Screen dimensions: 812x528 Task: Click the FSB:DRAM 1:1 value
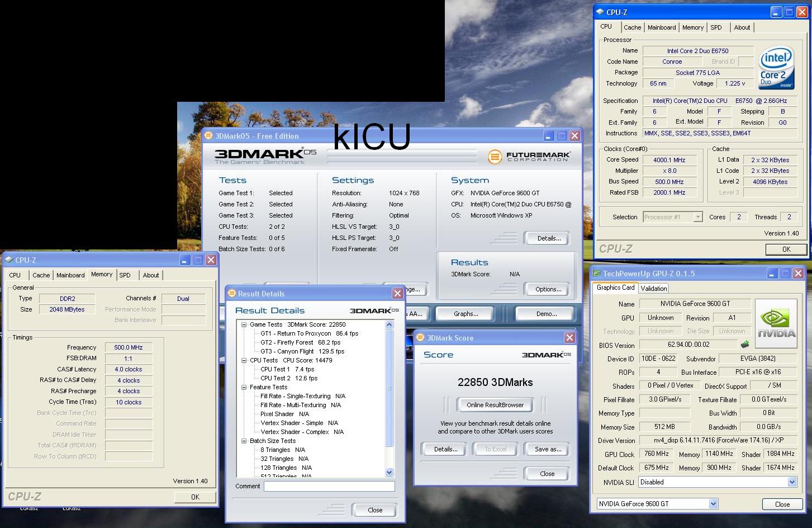point(128,359)
